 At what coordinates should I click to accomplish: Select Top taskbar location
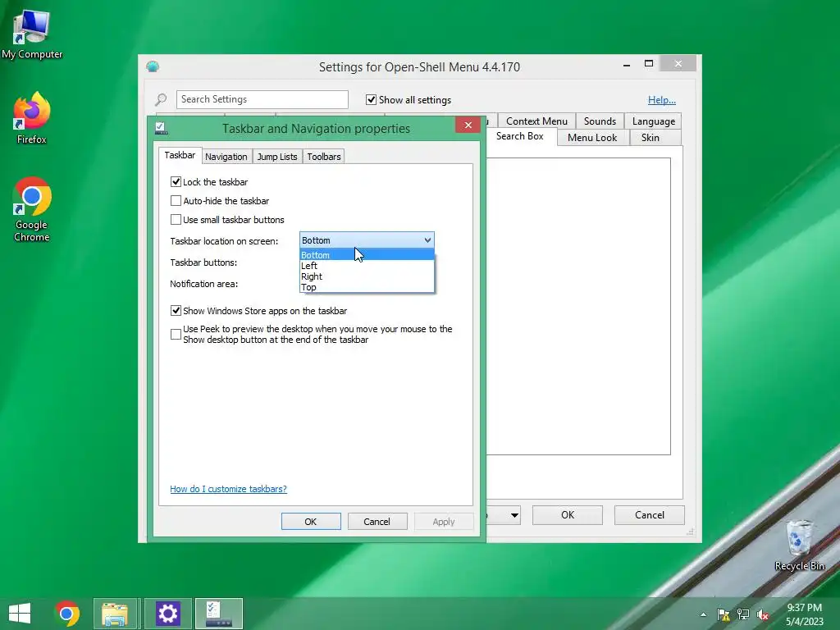pyautogui.click(x=367, y=287)
